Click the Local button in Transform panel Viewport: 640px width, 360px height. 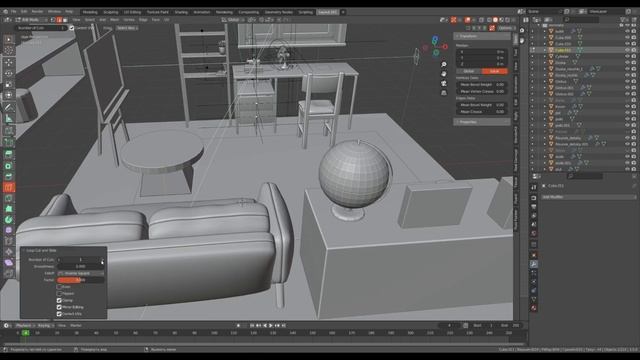494,71
